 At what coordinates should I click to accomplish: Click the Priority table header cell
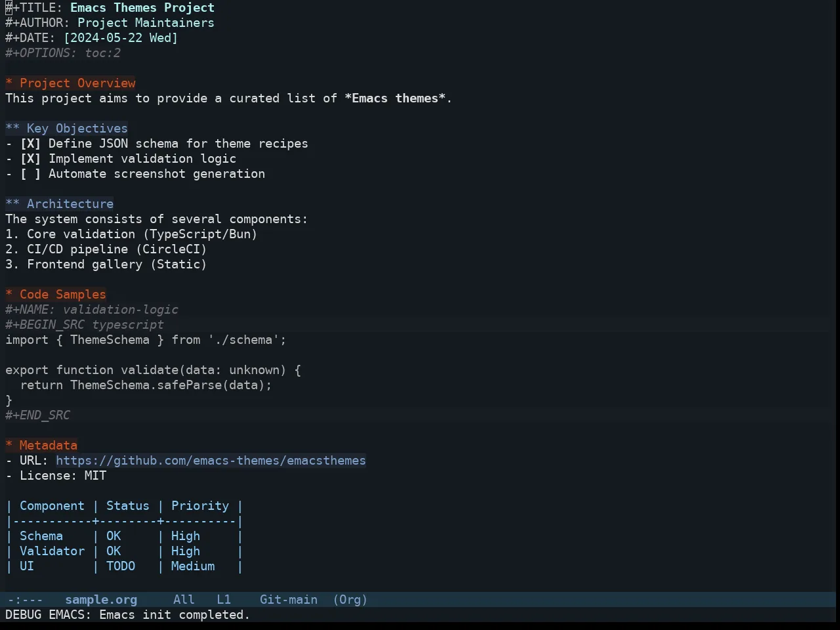click(200, 506)
